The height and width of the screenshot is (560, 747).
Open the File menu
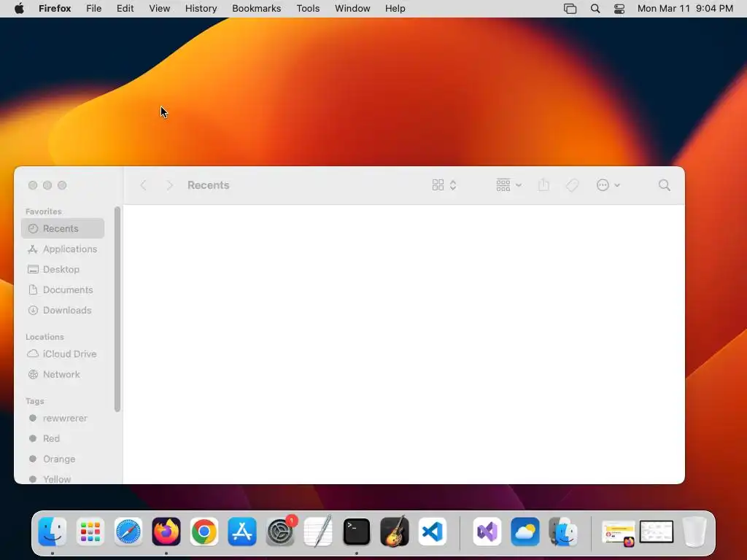94,9
